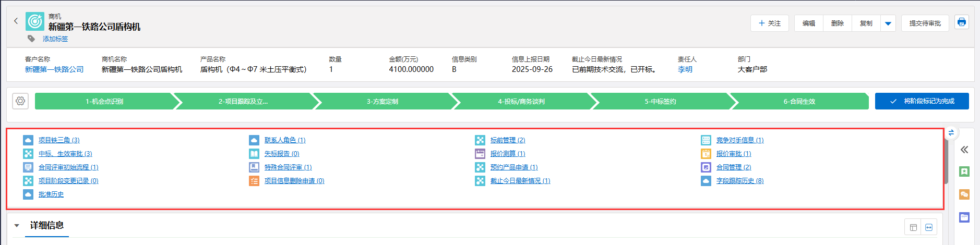This screenshot has height=245, width=980.
Task: Open the 竞争对手信息 (1) link
Action: 739,140
